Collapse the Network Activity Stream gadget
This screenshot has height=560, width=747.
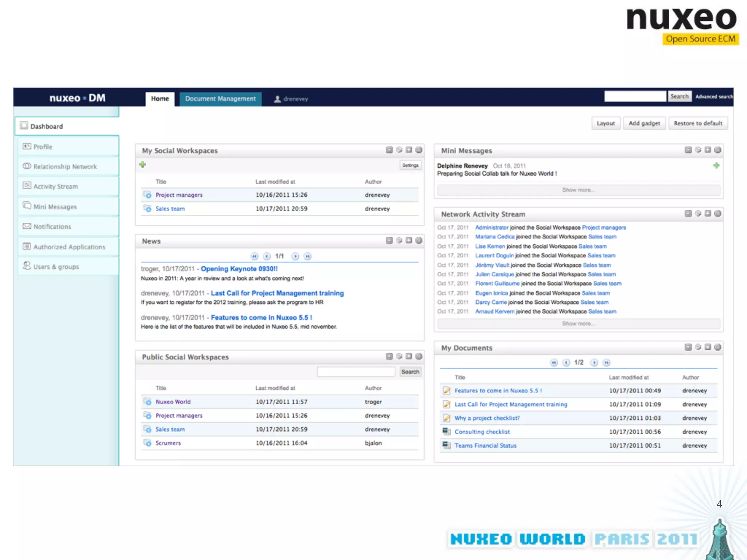coord(688,214)
